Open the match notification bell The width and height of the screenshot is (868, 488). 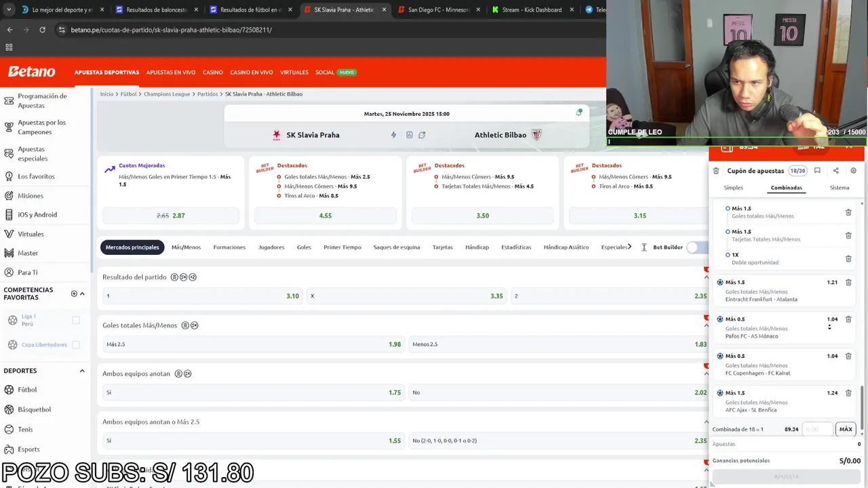578,113
